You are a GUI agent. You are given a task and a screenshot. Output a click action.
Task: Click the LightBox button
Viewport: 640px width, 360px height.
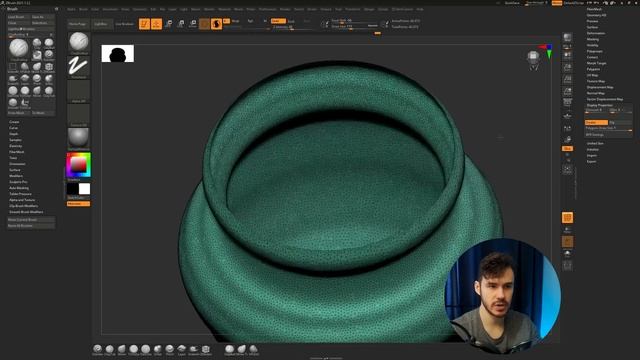click(101, 24)
